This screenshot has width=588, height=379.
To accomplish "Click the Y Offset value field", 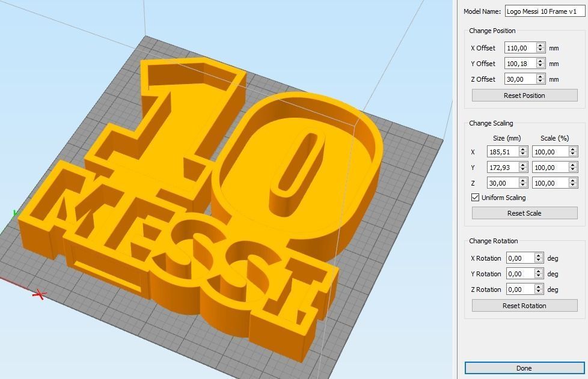I will 521,64.
